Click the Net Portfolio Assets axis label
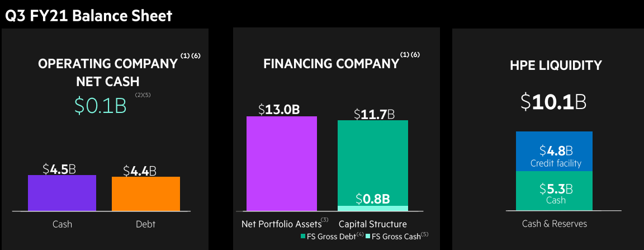The width and height of the screenshot is (644, 250). pyautogui.click(x=282, y=224)
